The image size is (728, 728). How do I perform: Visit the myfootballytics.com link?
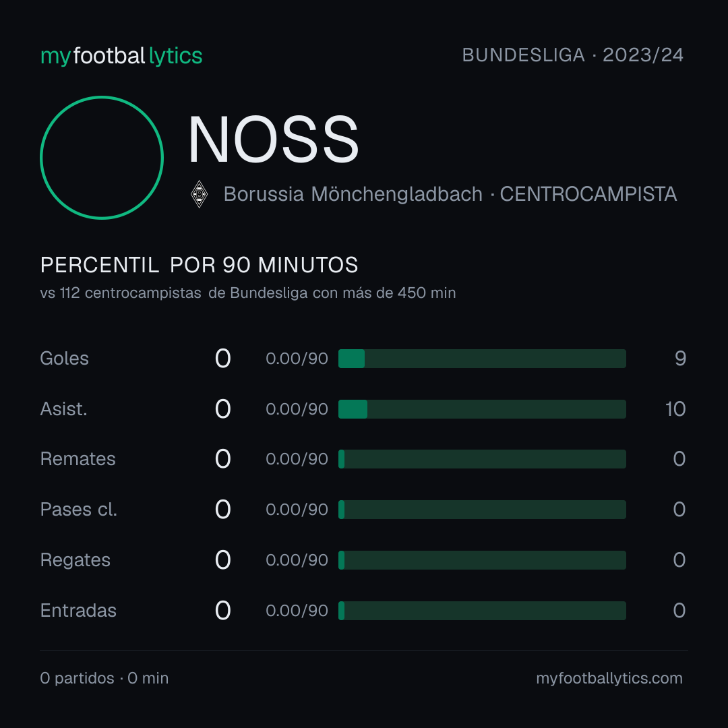[609, 678]
